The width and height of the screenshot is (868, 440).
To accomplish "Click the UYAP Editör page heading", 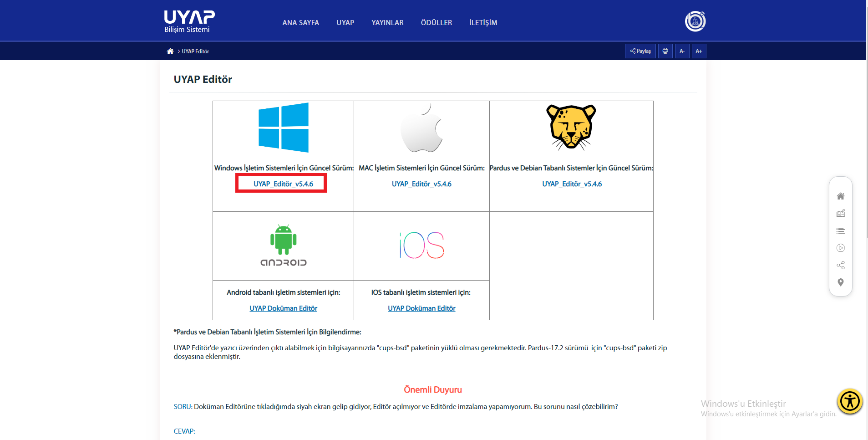I will click(x=203, y=79).
